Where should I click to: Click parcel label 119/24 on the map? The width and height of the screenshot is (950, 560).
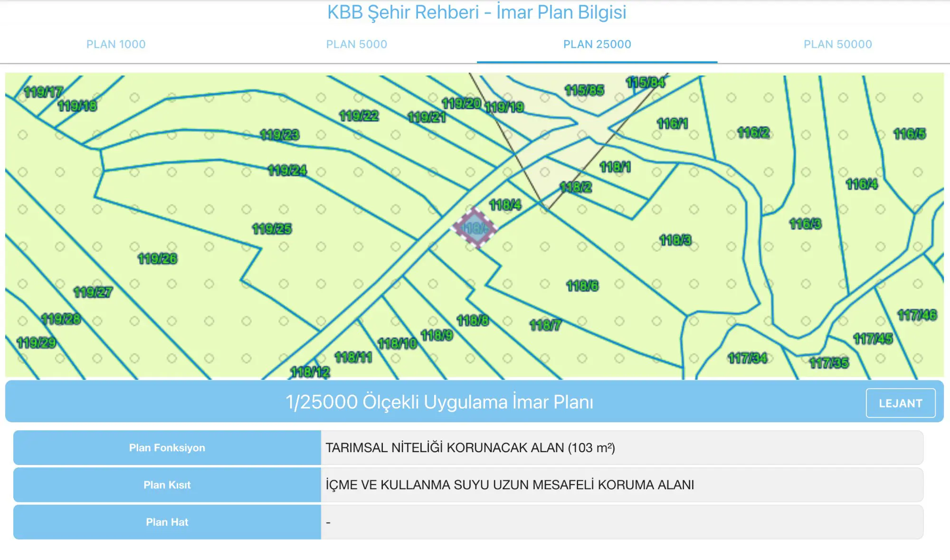coord(287,170)
